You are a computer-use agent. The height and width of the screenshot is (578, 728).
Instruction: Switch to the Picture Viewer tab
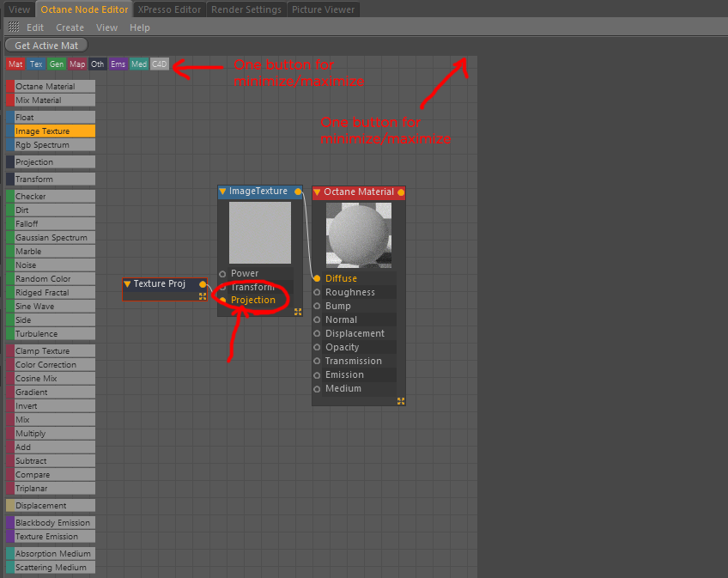[323, 9]
